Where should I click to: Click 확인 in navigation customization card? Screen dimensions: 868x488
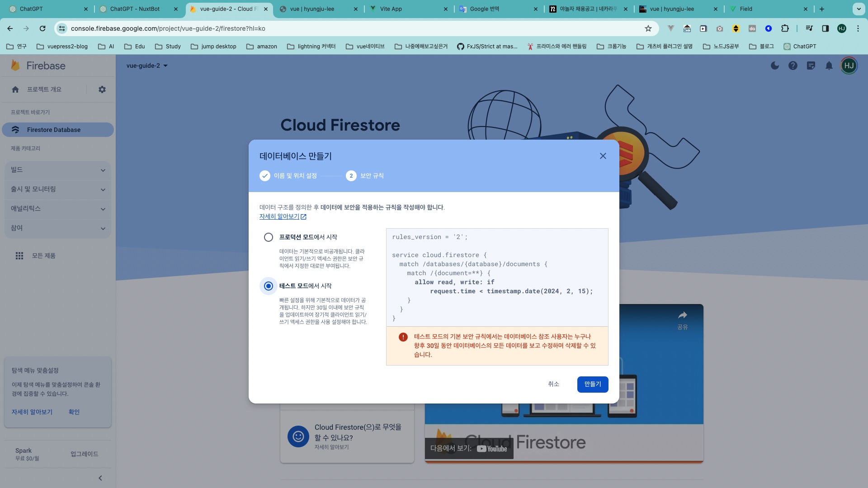click(74, 412)
